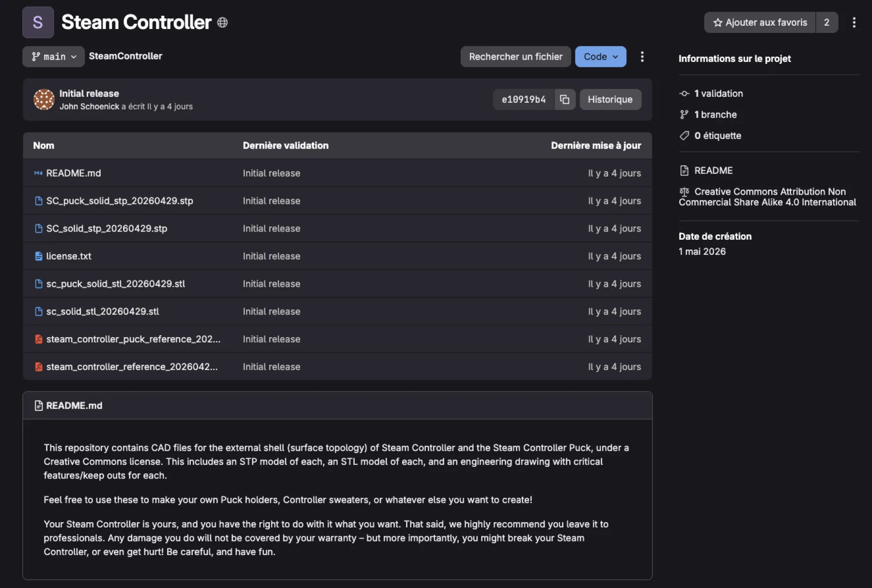
Task: Click Dernière validation column header
Action: pos(285,145)
